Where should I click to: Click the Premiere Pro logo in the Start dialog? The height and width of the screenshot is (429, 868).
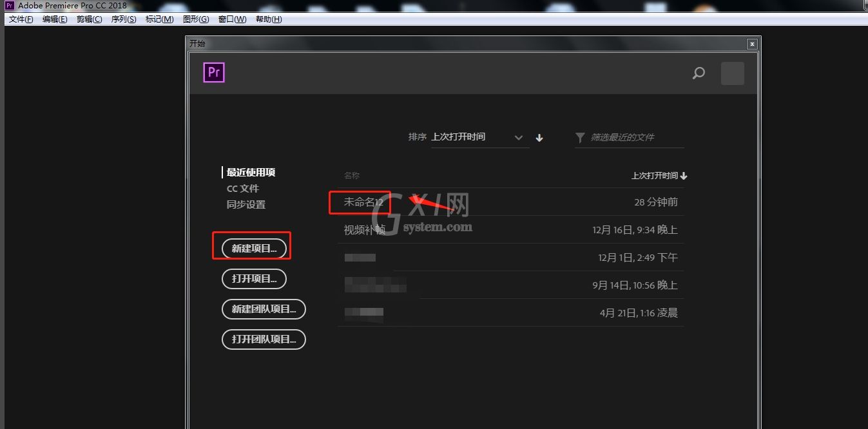click(x=214, y=73)
